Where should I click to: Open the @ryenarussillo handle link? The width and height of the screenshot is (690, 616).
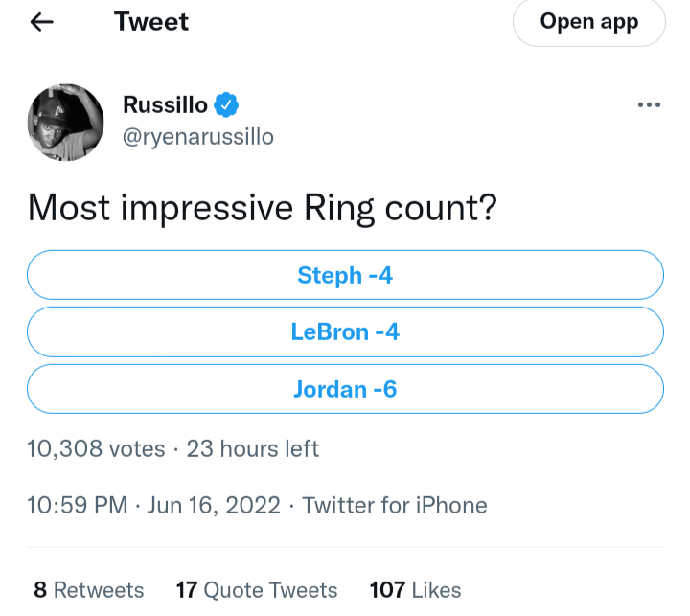[198, 137]
